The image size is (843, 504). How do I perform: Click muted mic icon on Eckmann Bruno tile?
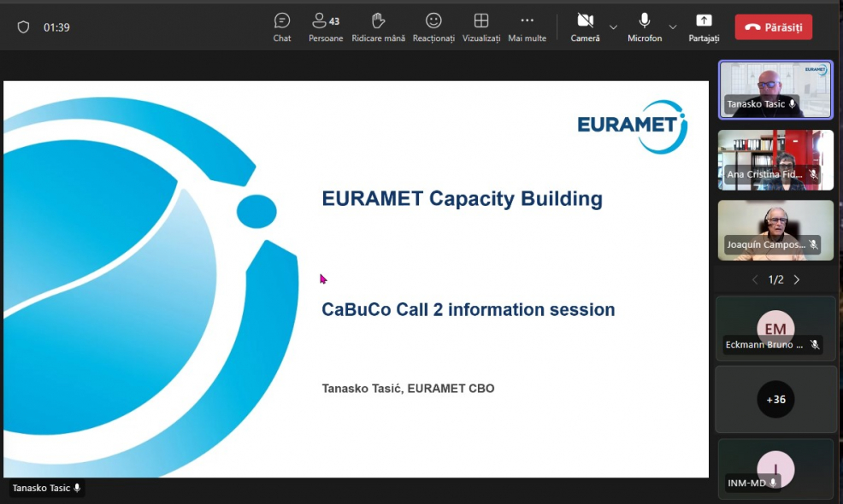(815, 344)
